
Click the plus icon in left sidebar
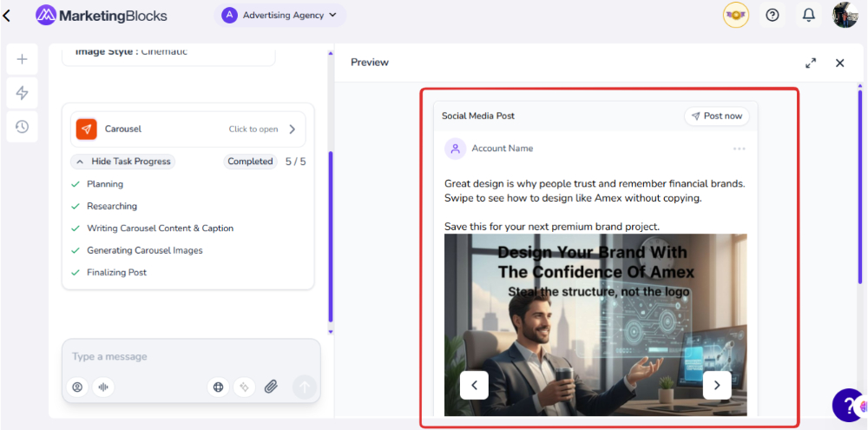click(x=22, y=59)
